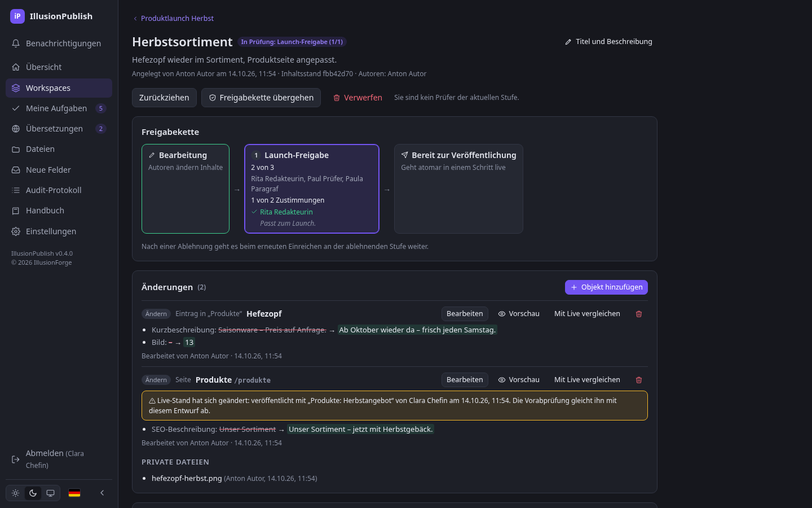812x508 pixels.
Task: Click the Audit-Protokoll list icon
Action: [x=16, y=190]
